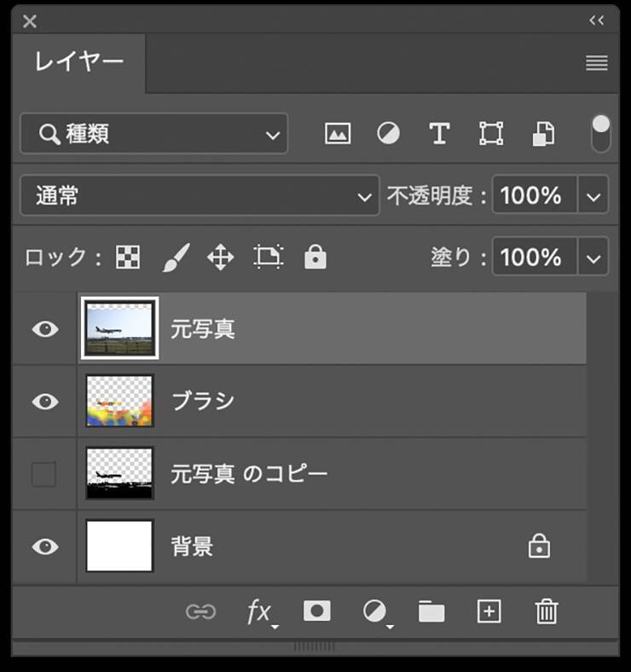This screenshot has height=672, width=631.
Task: Open the 種類 filter type dropdown
Action: (154, 134)
